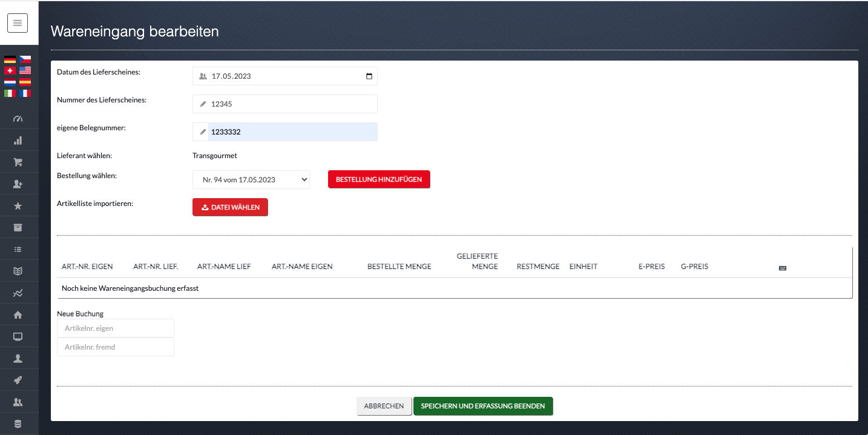868x435 pixels.
Task: Select the US flag language
Action: 25,71
